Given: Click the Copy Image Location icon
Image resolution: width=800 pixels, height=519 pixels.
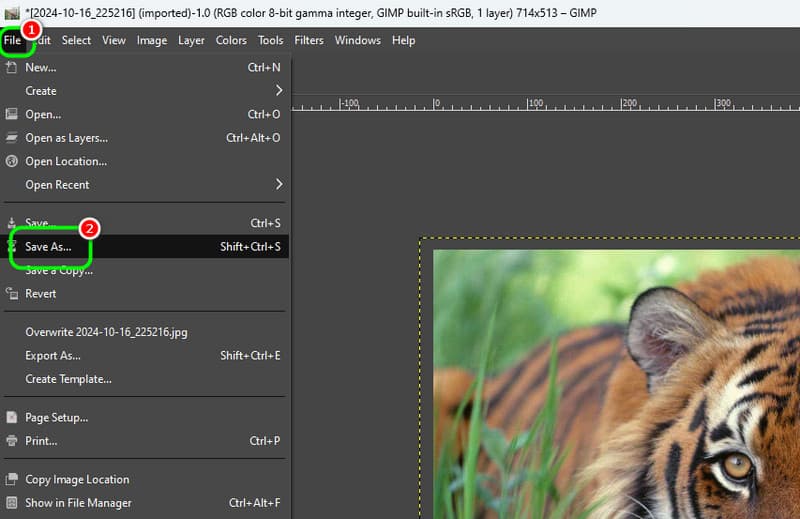Looking at the screenshot, I should pos(12,479).
